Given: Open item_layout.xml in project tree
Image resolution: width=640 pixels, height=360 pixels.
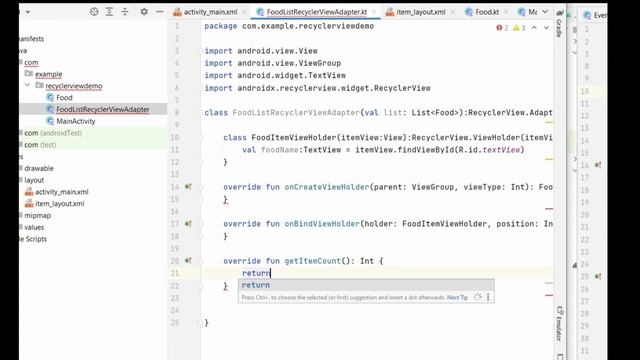Looking at the screenshot, I should point(60,204).
